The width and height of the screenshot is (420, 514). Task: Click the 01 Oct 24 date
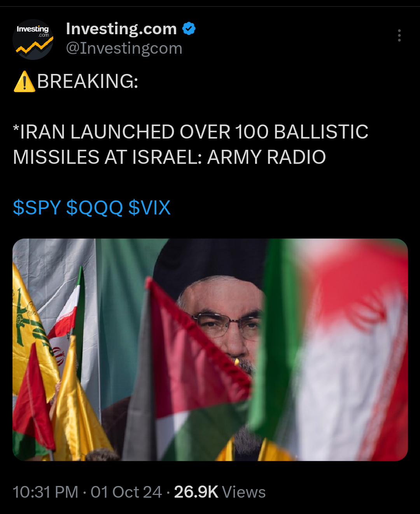pos(126,492)
